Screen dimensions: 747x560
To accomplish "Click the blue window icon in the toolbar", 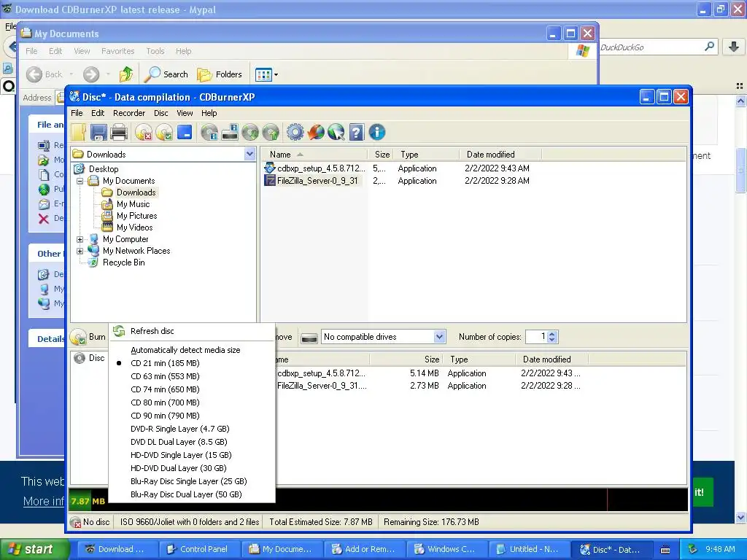I will tap(185, 132).
